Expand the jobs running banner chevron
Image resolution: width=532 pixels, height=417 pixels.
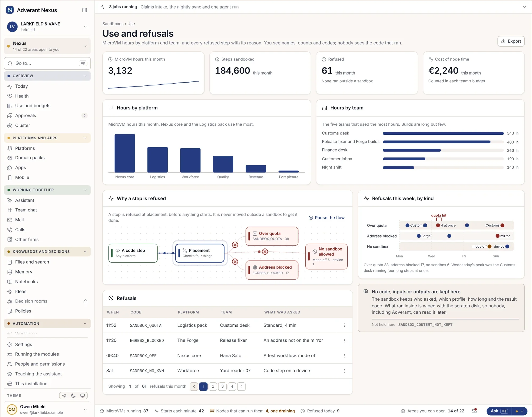pos(524,7)
